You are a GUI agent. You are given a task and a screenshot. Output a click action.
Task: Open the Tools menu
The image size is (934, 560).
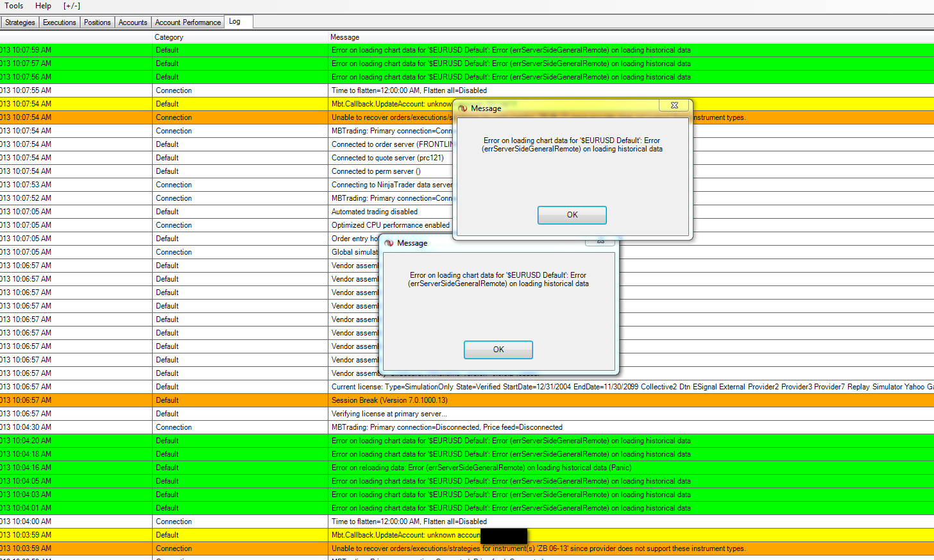(x=14, y=6)
